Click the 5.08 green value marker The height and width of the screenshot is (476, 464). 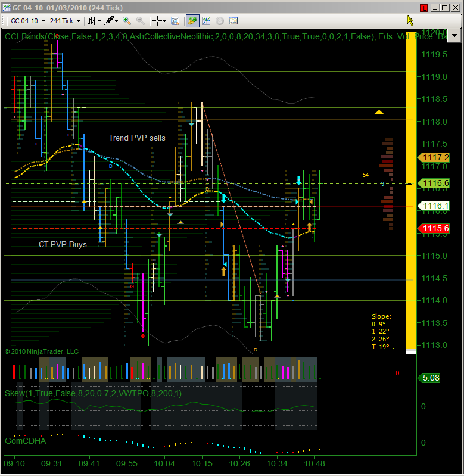[x=428, y=378]
